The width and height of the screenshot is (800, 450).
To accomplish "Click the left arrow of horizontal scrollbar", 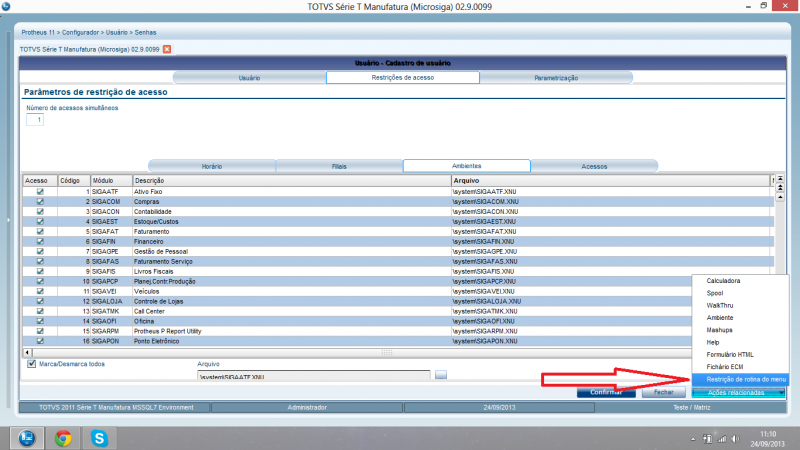I will 27,353.
